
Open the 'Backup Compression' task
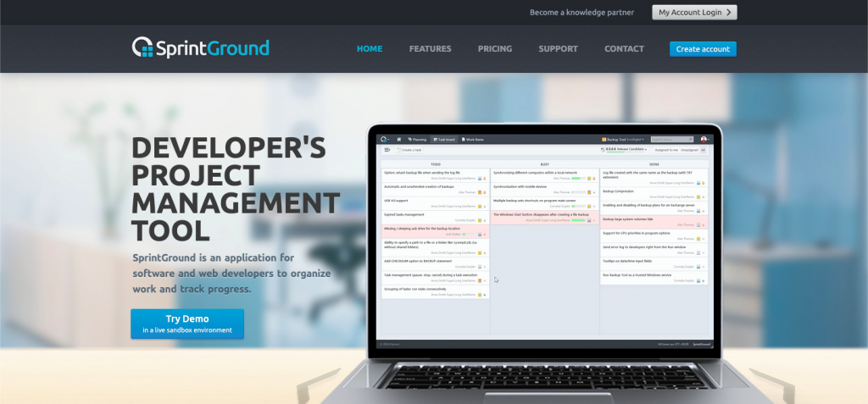point(654,194)
